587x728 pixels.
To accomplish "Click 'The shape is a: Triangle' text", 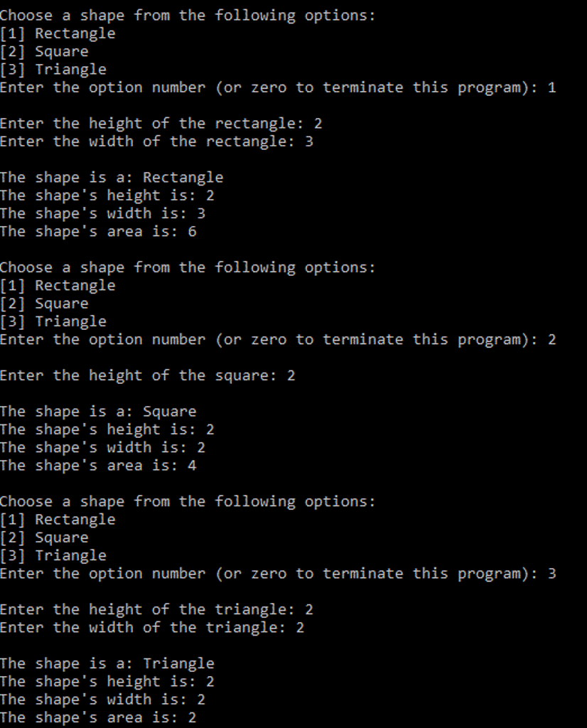I will point(107,664).
